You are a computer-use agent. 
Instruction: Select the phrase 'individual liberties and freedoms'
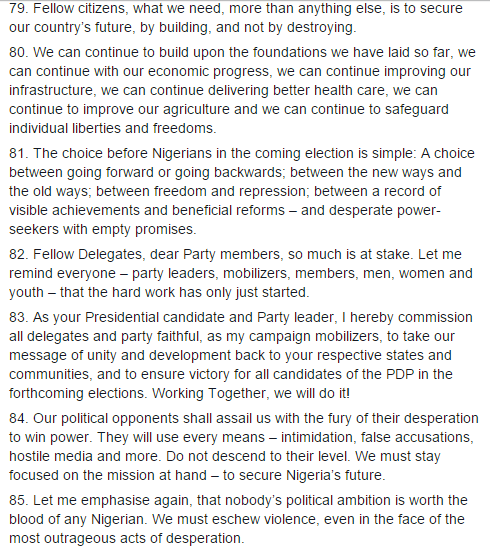pyautogui.click(x=112, y=128)
